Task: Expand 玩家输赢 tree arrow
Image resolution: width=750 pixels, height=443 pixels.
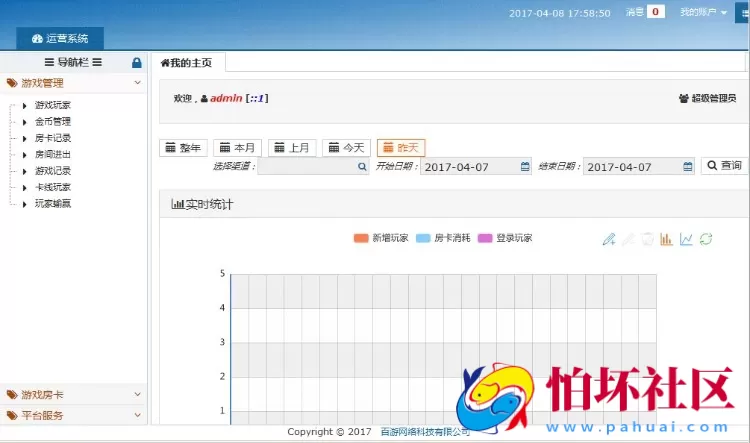Action: click(24, 204)
